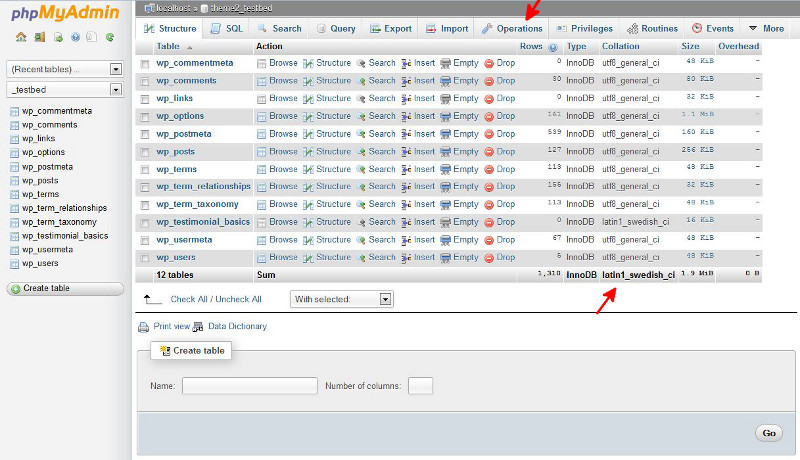Click Search icon for wp_term_relationships row
Image resolution: width=800 pixels, height=460 pixels.
tap(361, 187)
